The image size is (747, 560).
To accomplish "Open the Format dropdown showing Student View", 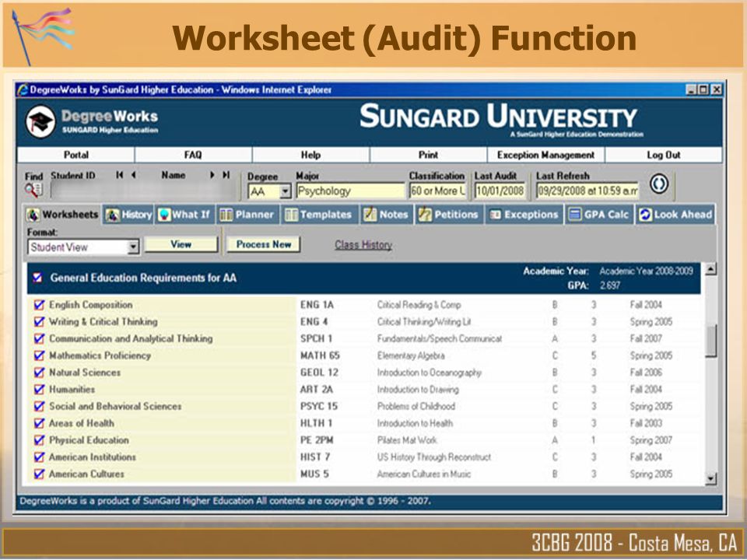I will point(83,247).
